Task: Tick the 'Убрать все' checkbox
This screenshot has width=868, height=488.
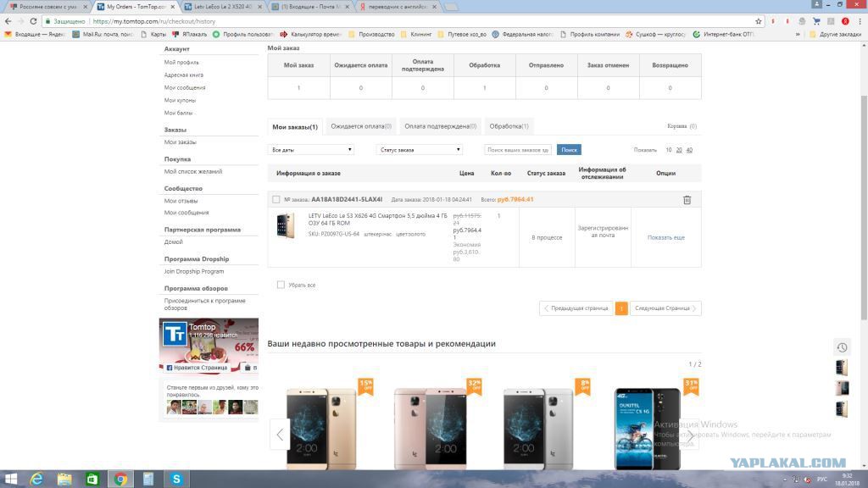Action: tap(281, 285)
